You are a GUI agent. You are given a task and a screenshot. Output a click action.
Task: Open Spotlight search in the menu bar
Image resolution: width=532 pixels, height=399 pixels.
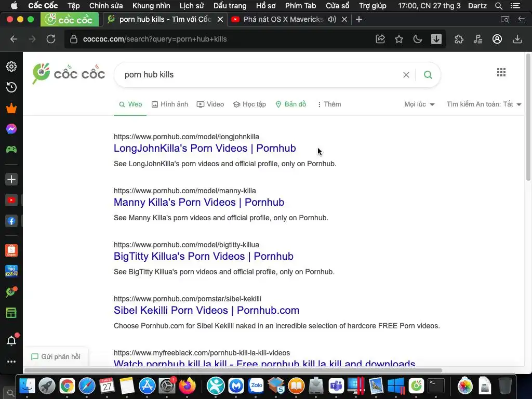(498, 6)
